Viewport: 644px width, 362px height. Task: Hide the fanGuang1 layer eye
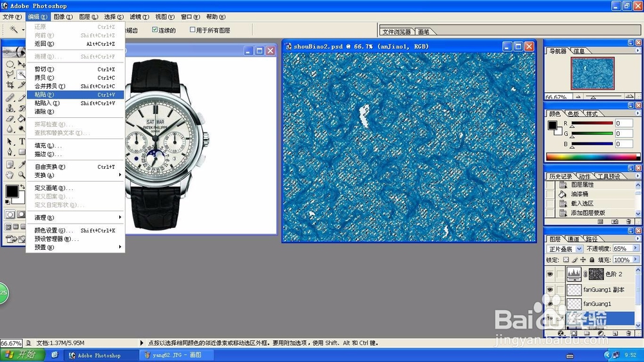[550, 303]
